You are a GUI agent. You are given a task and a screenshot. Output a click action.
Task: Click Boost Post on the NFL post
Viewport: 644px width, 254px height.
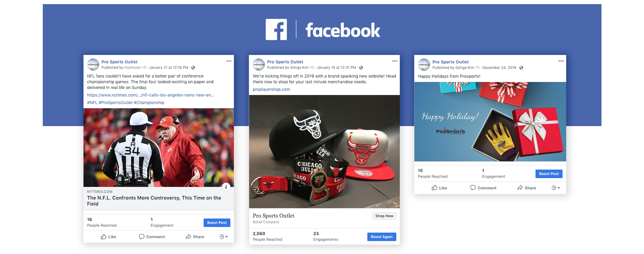[217, 223]
